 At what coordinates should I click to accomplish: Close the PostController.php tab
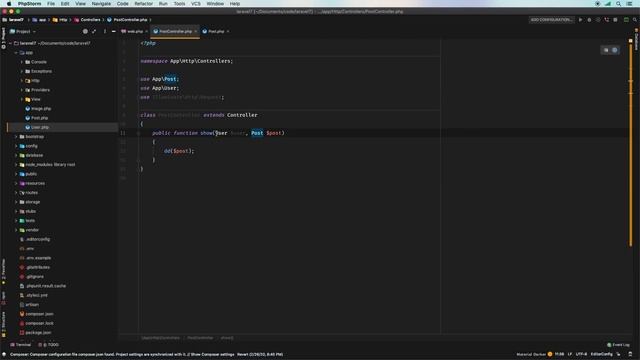(196, 31)
